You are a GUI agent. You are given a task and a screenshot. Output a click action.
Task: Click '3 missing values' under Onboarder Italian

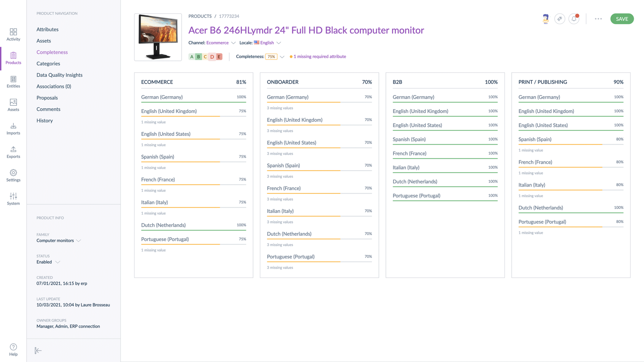pyautogui.click(x=280, y=222)
